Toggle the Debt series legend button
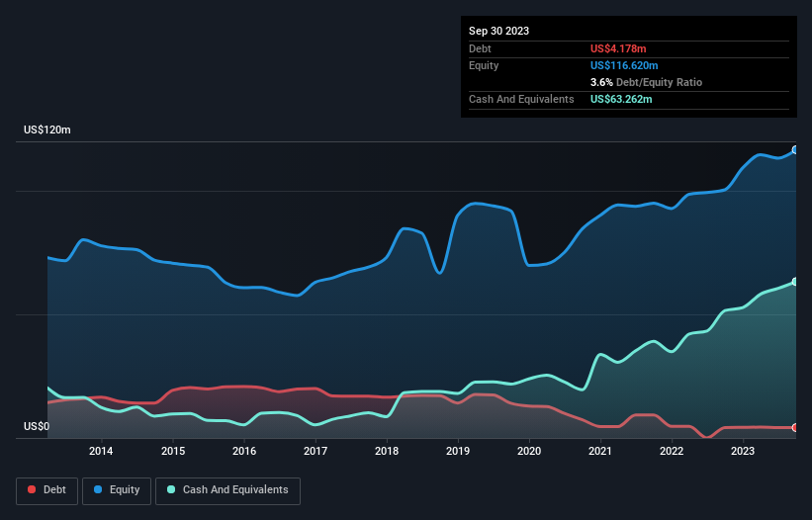 coord(47,490)
